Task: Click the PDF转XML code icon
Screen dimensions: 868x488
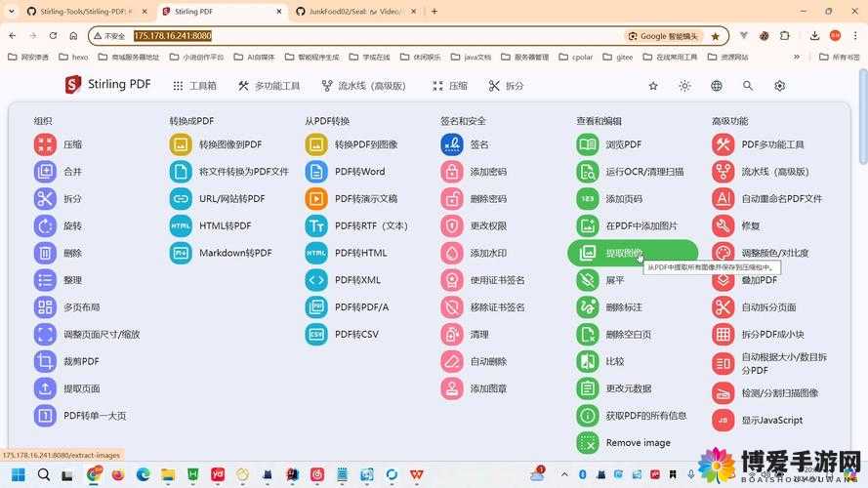Action: [x=316, y=280]
